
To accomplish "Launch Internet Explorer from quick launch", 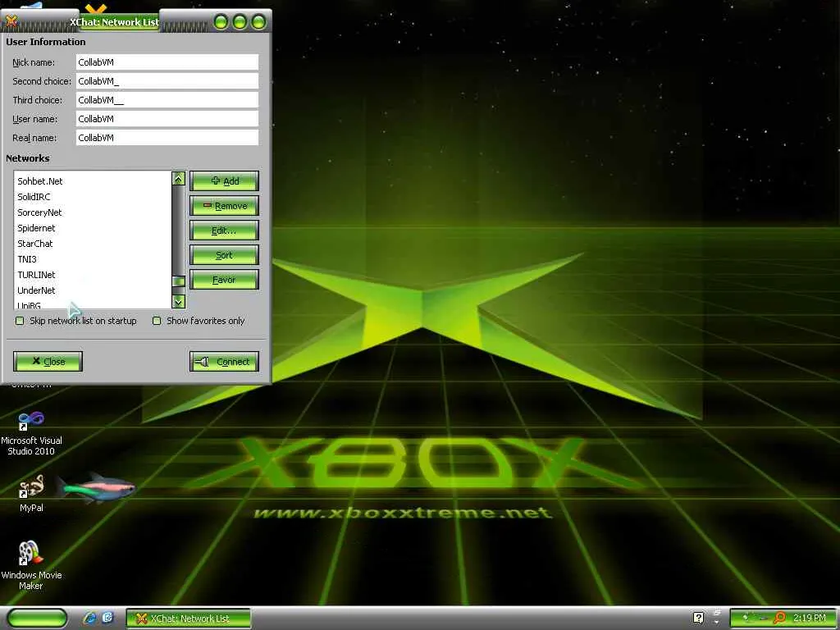I will 89,618.
